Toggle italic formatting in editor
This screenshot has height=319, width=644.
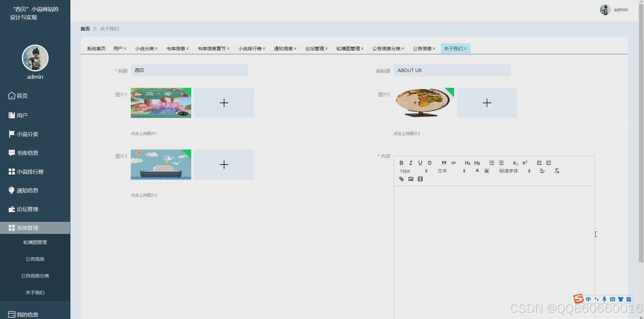(411, 163)
